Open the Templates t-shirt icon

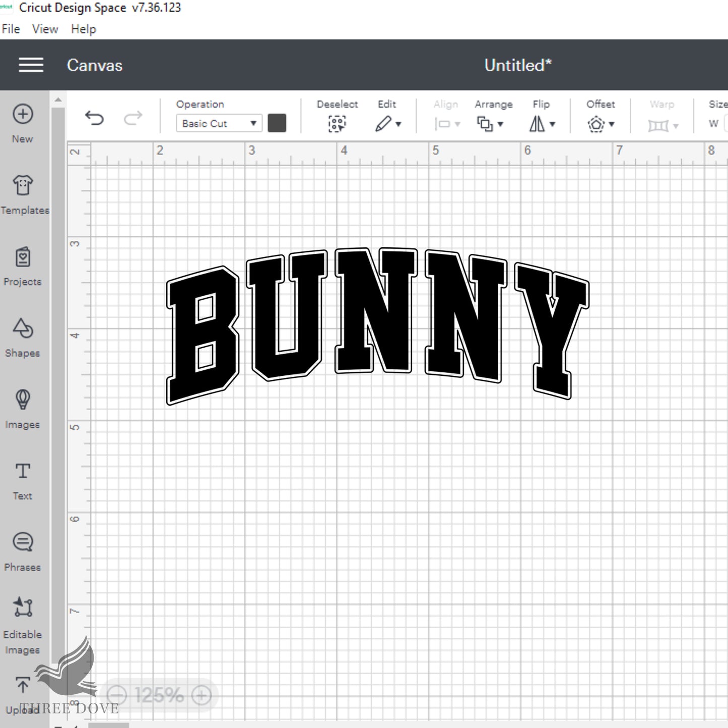tap(23, 185)
